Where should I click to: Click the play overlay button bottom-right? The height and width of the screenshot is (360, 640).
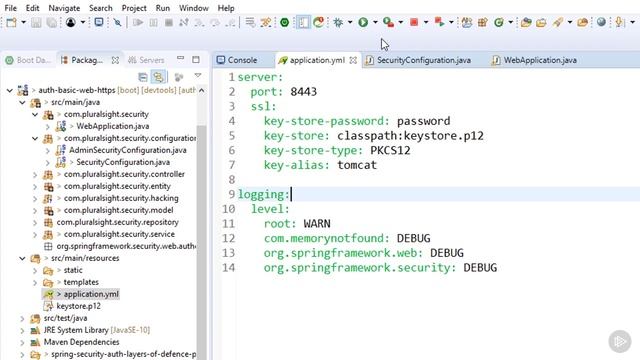click(620, 341)
